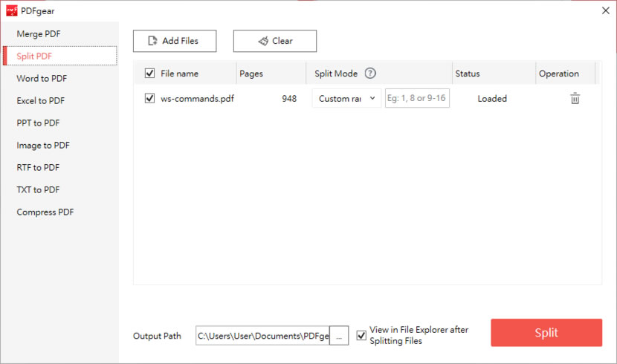Click the Loaded status text
Viewport: 617px width, 364px height.
coord(492,99)
